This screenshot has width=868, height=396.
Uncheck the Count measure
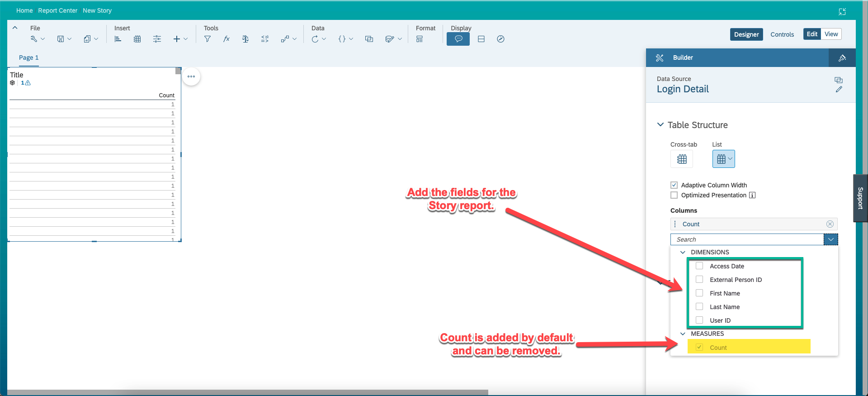coord(699,347)
